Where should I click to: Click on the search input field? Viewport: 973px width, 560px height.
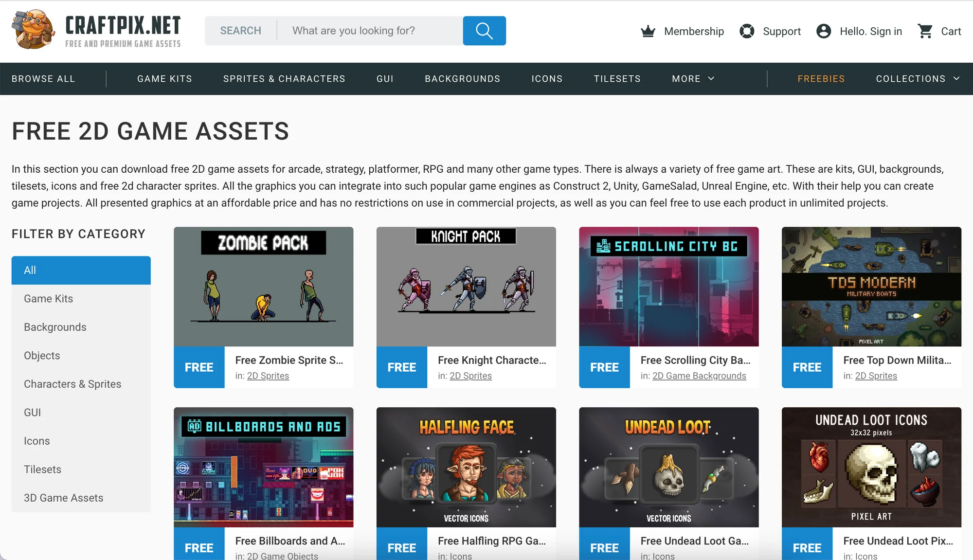(x=370, y=29)
